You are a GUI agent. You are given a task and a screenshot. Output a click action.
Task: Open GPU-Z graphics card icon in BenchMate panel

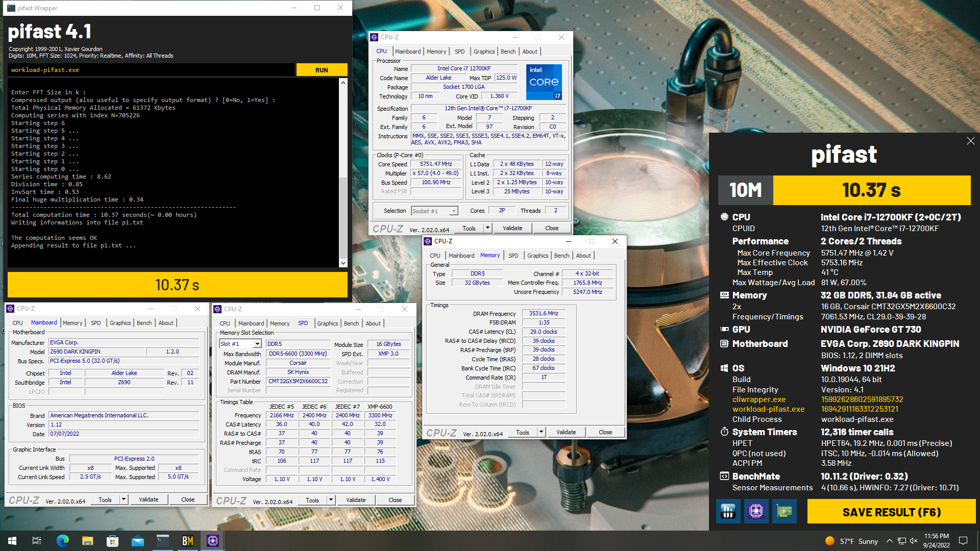click(784, 511)
